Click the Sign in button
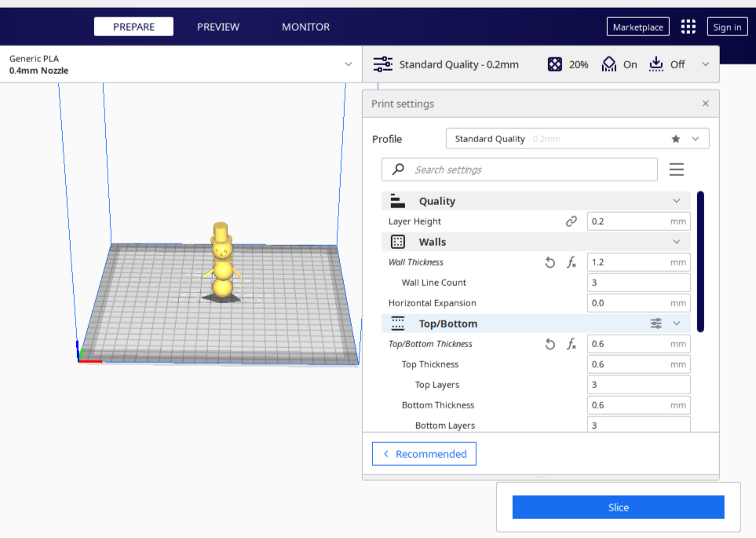The height and width of the screenshot is (538, 756). pyautogui.click(x=727, y=27)
